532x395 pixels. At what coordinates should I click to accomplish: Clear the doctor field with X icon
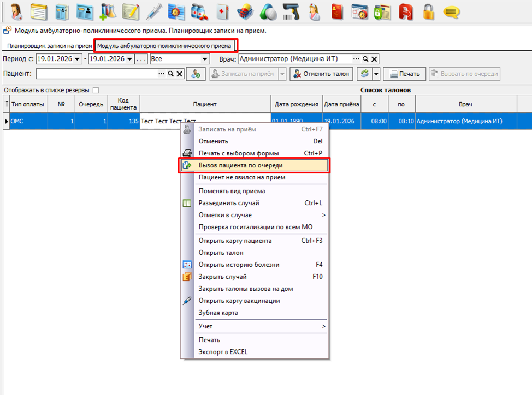coord(375,59)
